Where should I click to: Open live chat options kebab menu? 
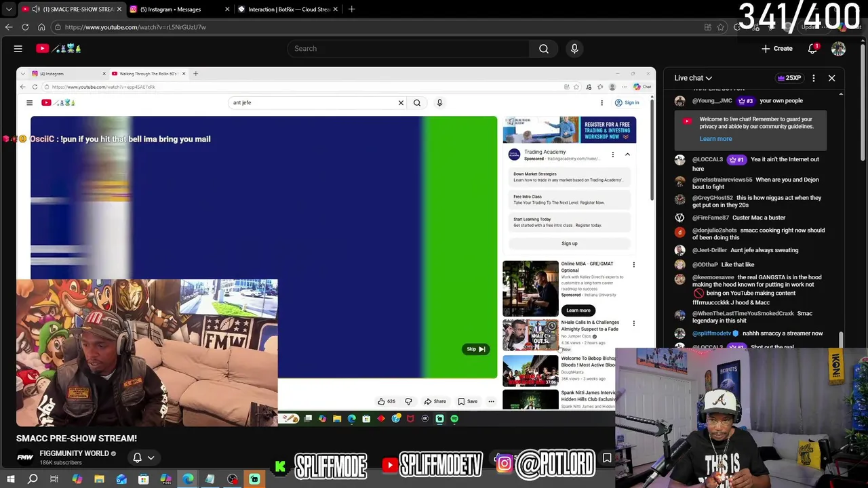[814, 78]
